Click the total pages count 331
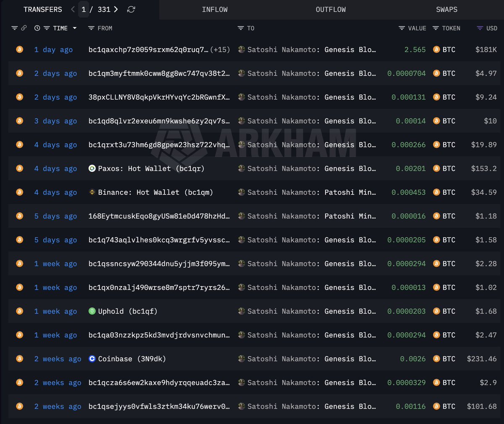The height and width of the screenshot is (424, 504). click(104, 9)
